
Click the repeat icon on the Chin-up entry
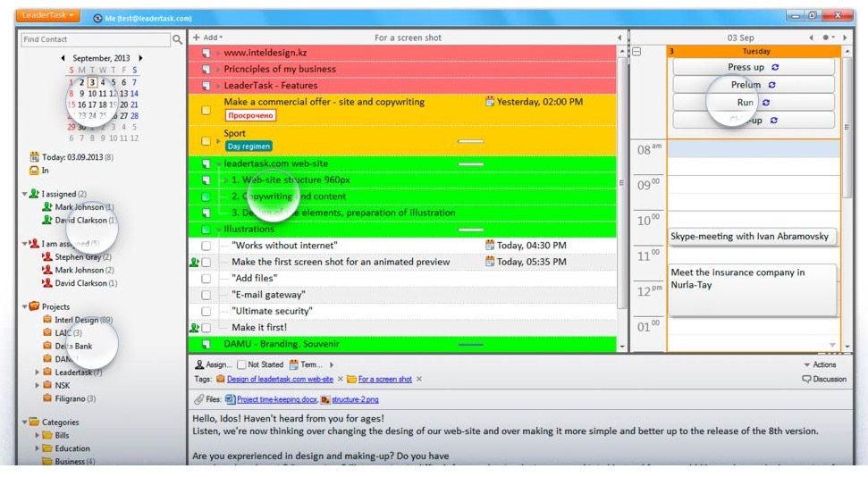pos(774,120)
